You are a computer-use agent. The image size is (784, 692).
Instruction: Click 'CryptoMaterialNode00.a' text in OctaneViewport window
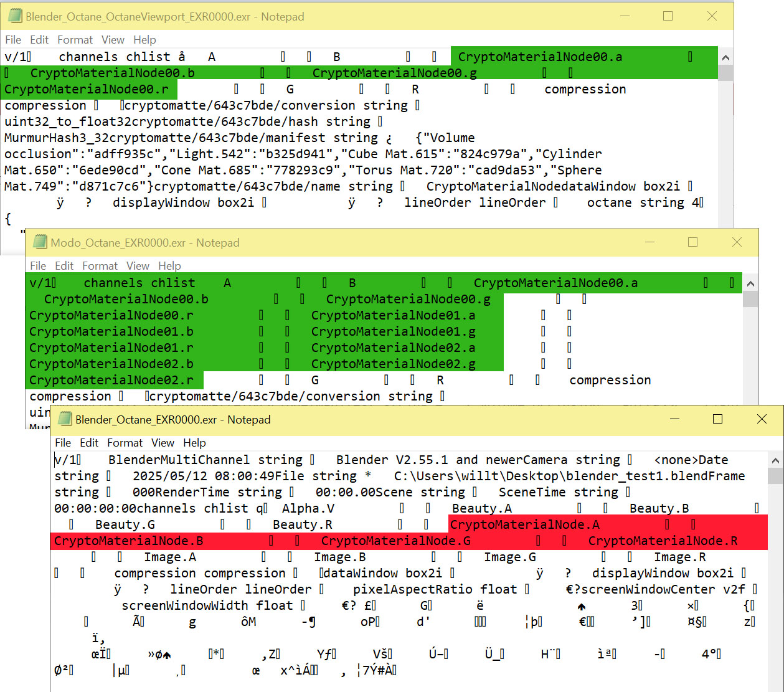click(540, 57)
